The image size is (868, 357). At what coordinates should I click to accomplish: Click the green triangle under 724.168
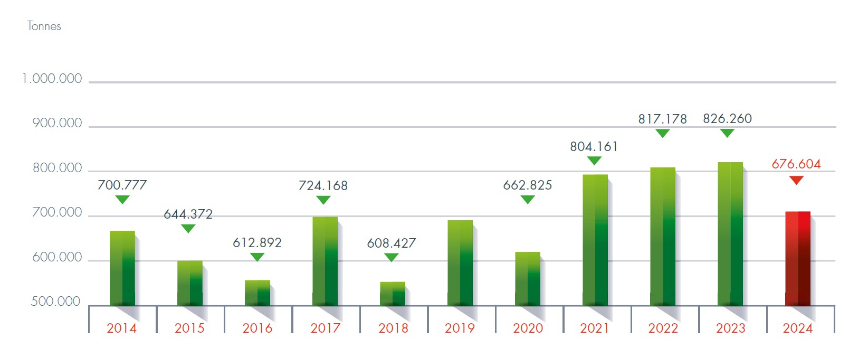point(323,200)
